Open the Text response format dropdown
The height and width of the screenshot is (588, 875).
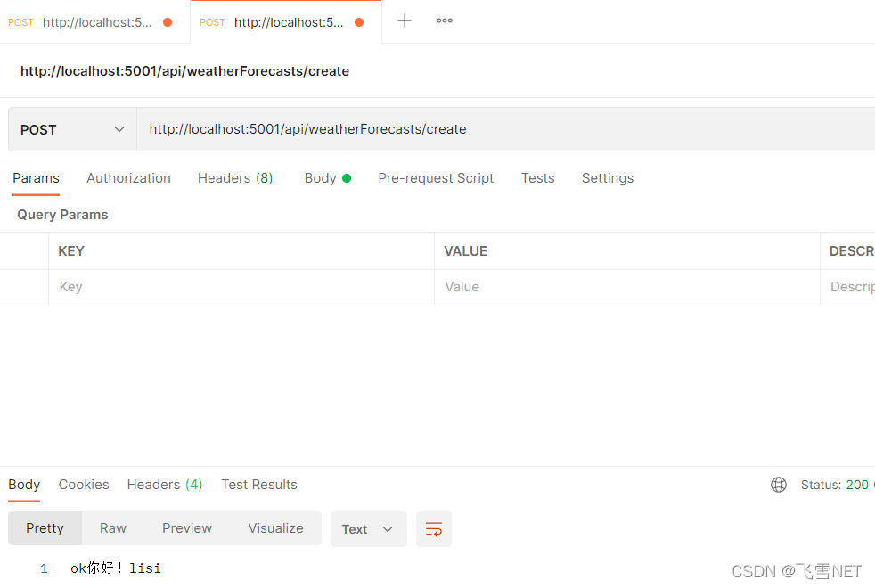tap(368, 528)
